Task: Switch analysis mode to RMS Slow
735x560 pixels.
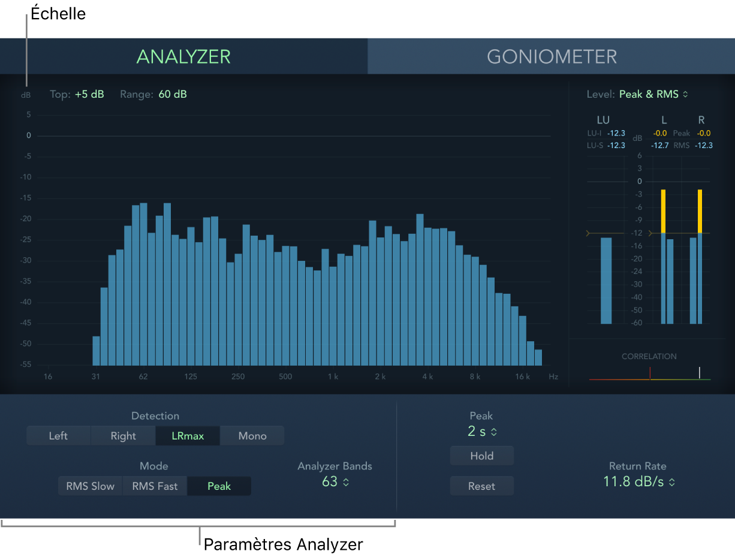Action: click(x=89, y=486)
